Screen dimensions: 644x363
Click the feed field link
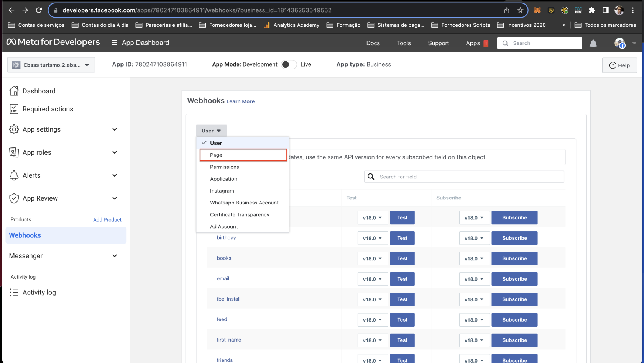tap(222, 319)
